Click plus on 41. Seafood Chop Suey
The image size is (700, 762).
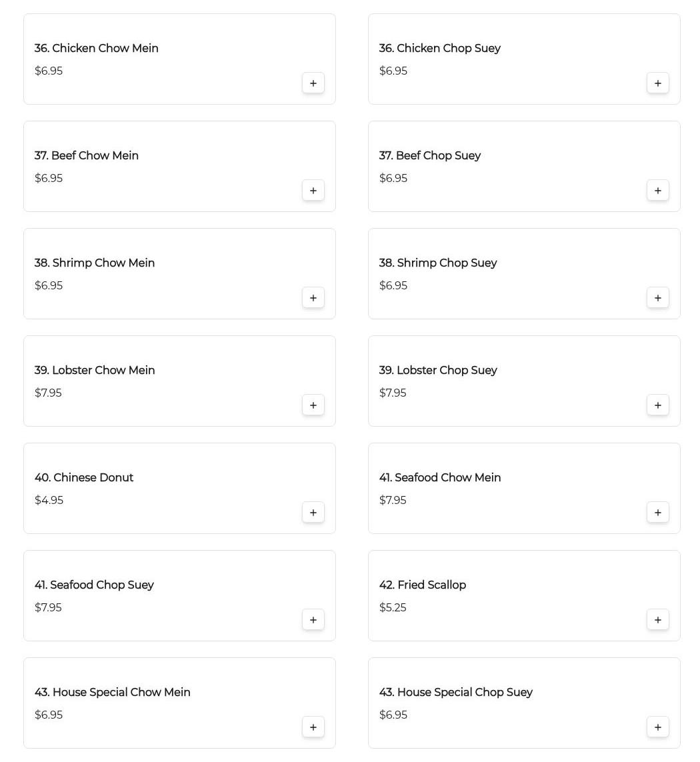point(313,620)
